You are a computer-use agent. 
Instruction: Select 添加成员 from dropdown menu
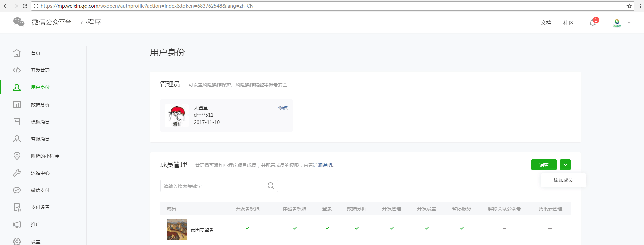pyautogui.click(x=563, y=180)
